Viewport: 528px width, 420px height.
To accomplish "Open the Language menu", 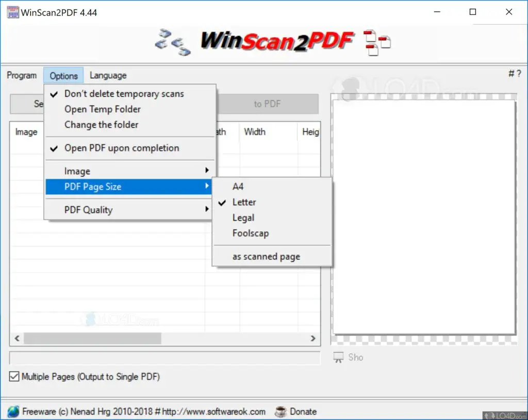I will pyautogui.click(x=108, y=75).
